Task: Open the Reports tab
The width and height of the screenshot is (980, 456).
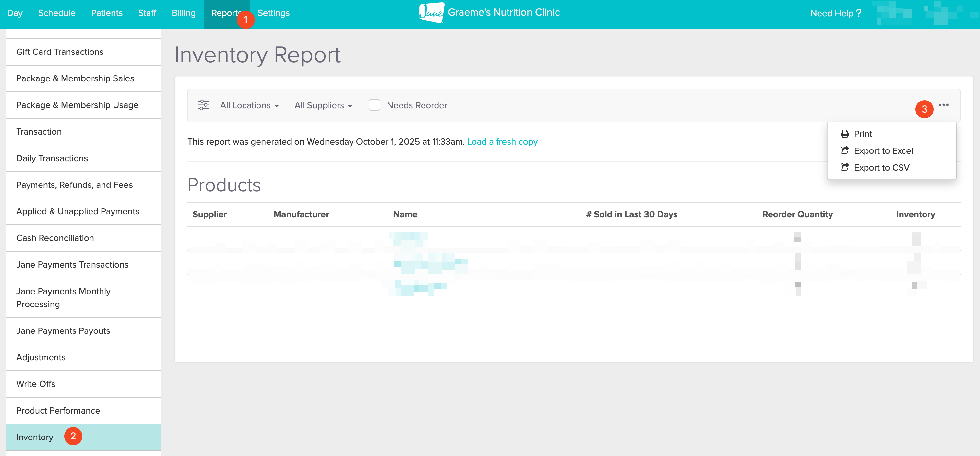Action: click(x=225, y=13)
